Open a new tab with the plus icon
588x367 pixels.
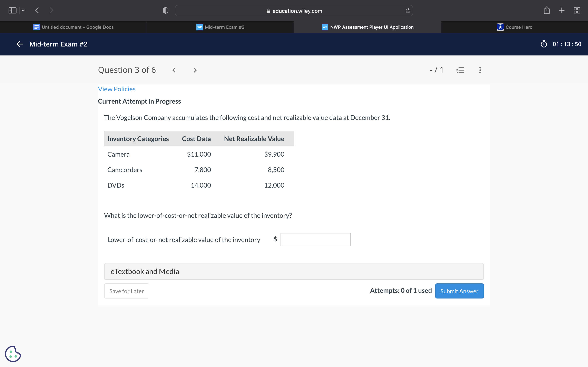tap(561, 10)
